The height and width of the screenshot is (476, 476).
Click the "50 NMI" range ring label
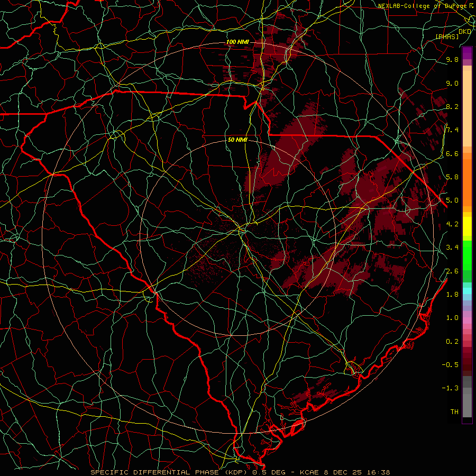tap(237, 140)
